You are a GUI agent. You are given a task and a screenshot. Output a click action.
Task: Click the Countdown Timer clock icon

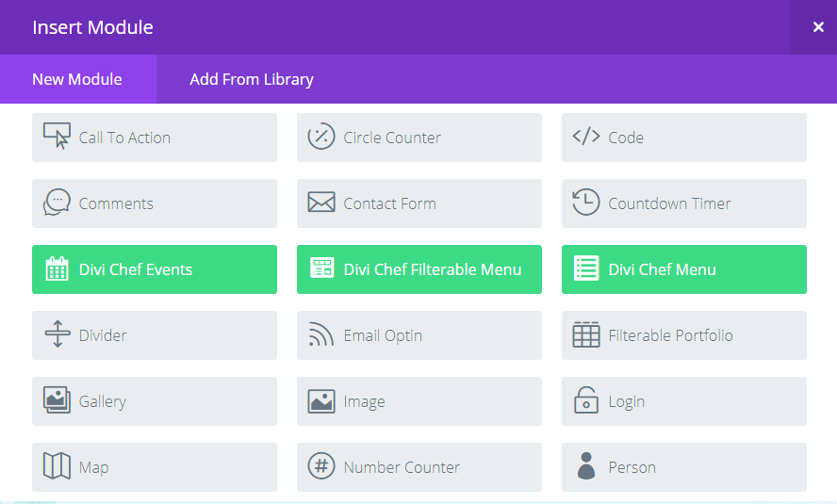pyautogui.click(x=586, y=203)
